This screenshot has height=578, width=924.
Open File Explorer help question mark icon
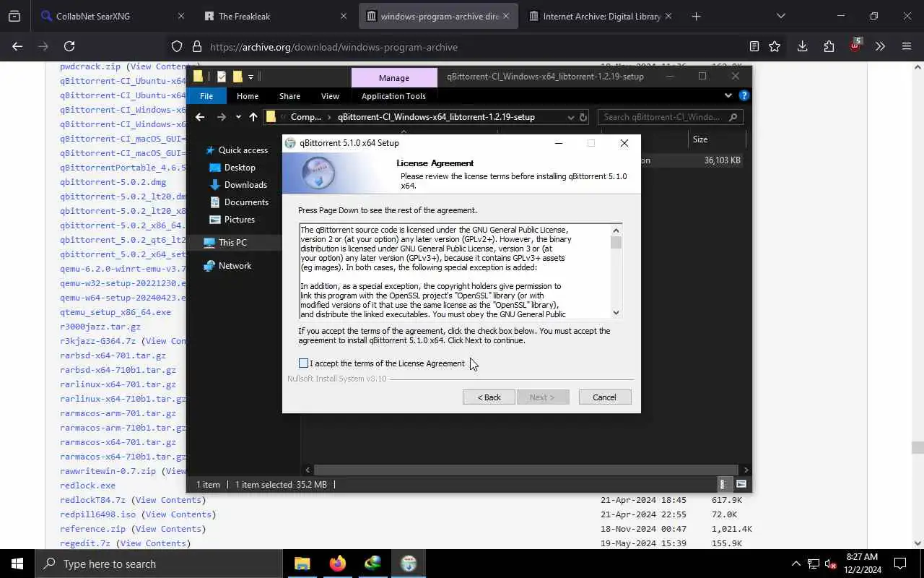[744, 95]
